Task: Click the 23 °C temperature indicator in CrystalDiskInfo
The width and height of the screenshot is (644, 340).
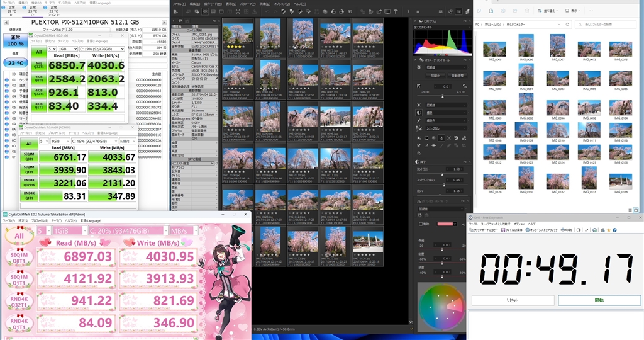Action: click(15, 63)
